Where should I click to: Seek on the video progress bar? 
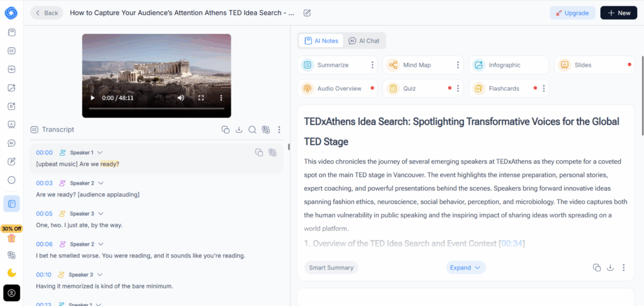point(157,108)
